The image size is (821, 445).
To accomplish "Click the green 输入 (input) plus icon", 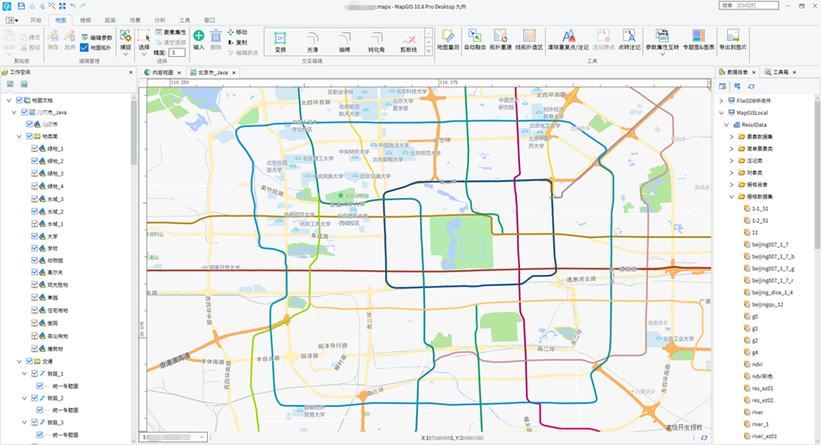I will 198,36.
